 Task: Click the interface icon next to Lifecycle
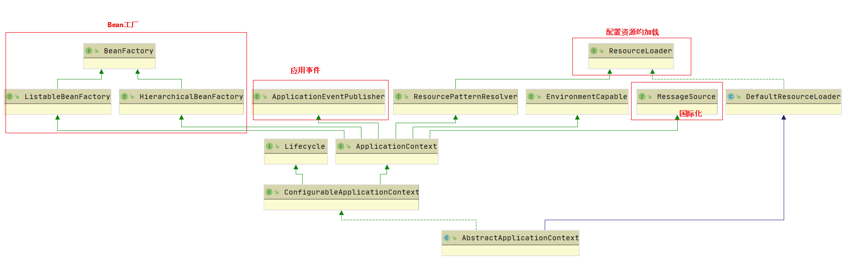point(270,146)
